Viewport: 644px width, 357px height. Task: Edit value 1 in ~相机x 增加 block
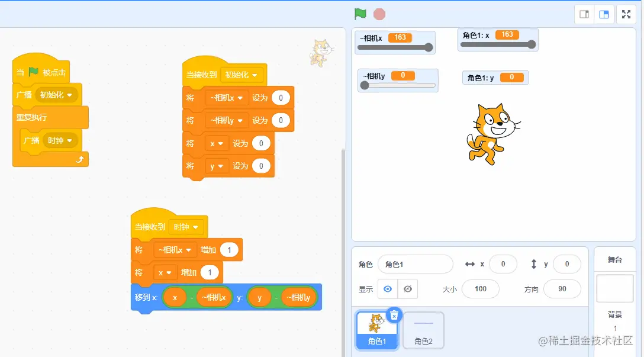tap(229, 250)
